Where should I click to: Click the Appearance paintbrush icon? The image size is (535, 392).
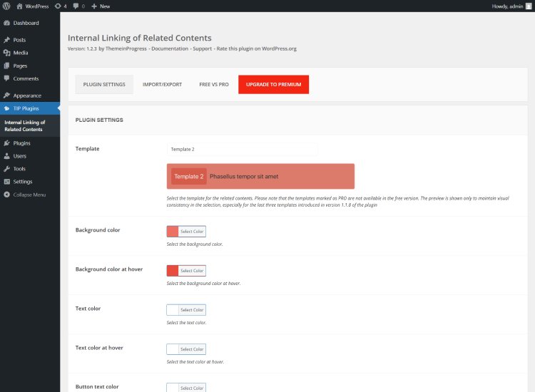tap(6, 96)
